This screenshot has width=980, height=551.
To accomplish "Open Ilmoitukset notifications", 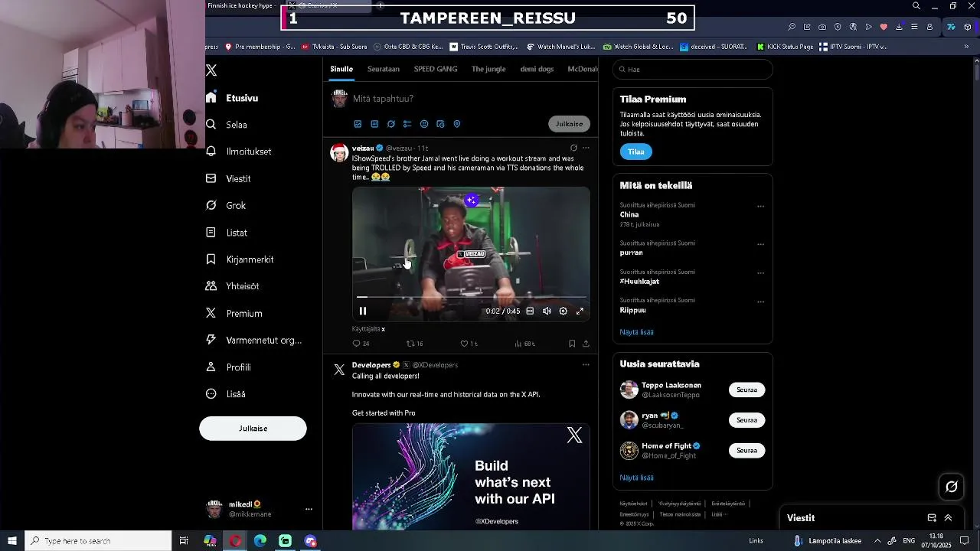I will click(239, 152).
